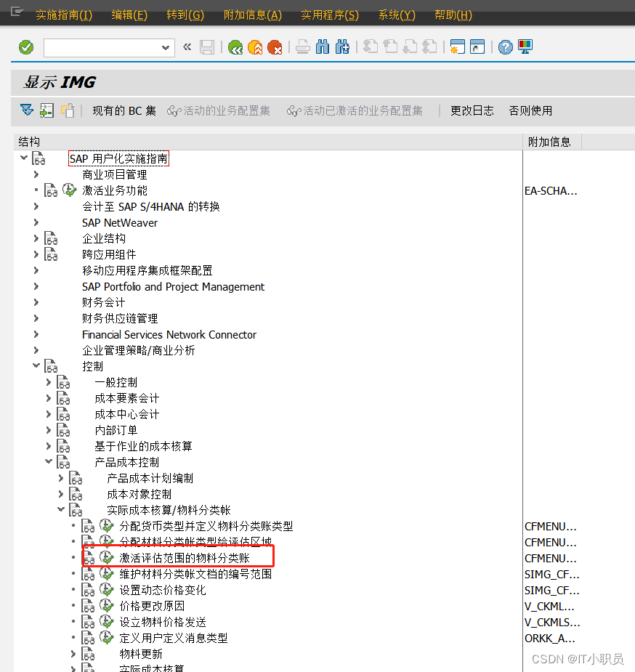Screen dimensions: 635x672
Task: Click the 更改日志 button
Action: point(472,111)
